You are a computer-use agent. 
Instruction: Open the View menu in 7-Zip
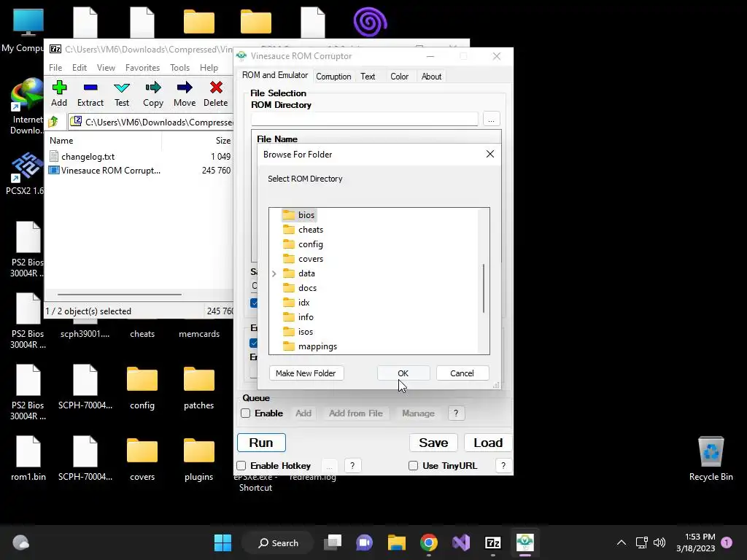click(106, 68)
